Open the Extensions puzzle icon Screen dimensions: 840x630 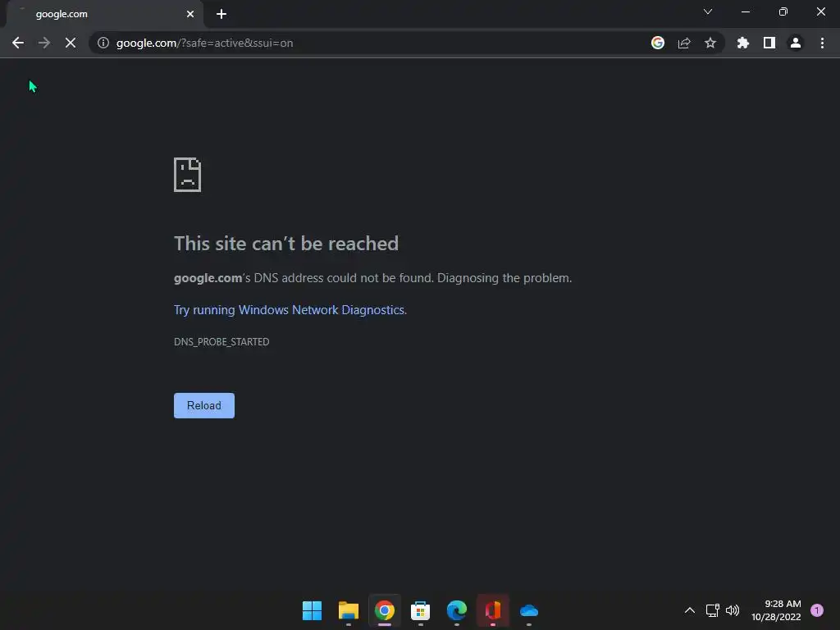point(743,43)
